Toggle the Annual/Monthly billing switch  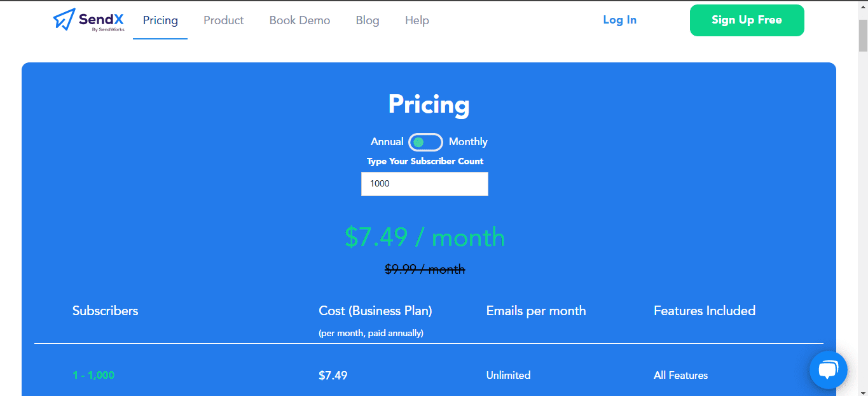coord(425,142)
